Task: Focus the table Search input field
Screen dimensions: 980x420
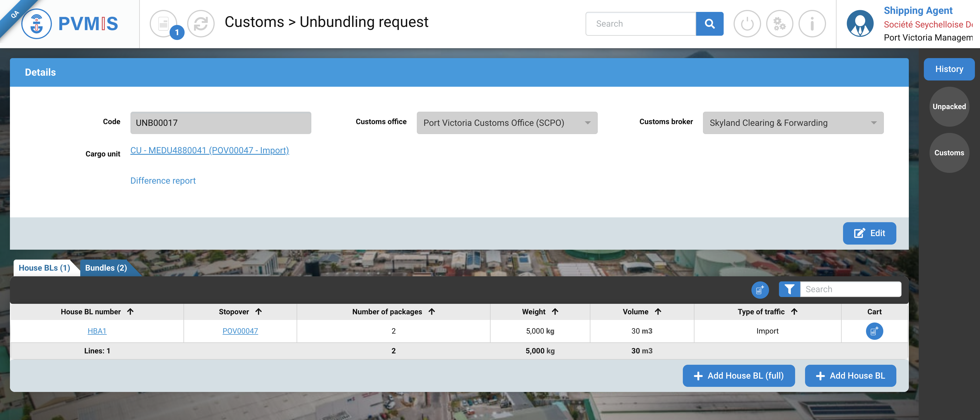Action: click(x=850, y=289)
